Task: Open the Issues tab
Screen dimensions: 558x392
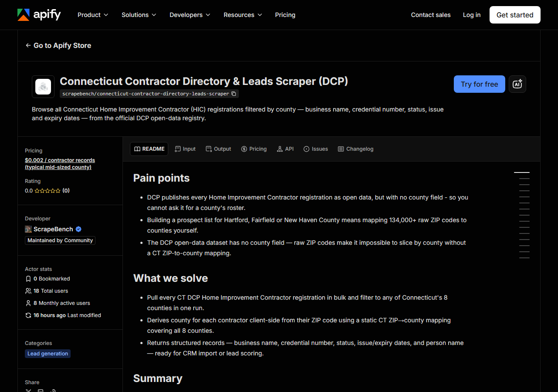Action: pos(316,149)
